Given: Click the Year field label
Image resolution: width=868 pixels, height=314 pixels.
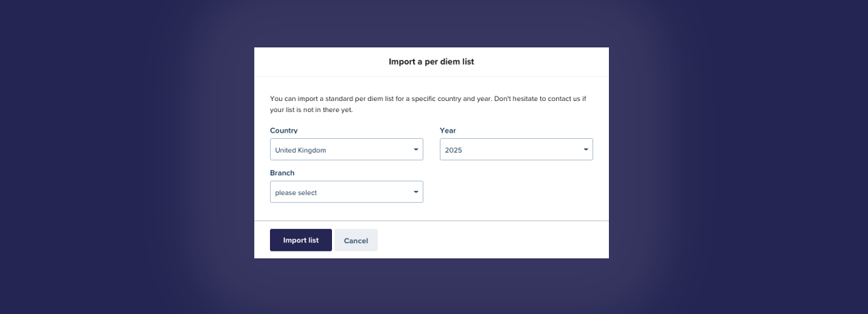Looking at the screenshot, I should pyautogui.click(x=448, y=131).
